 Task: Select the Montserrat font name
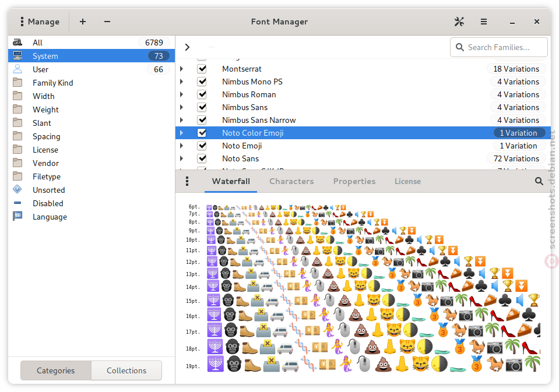[x=242, y=69]
